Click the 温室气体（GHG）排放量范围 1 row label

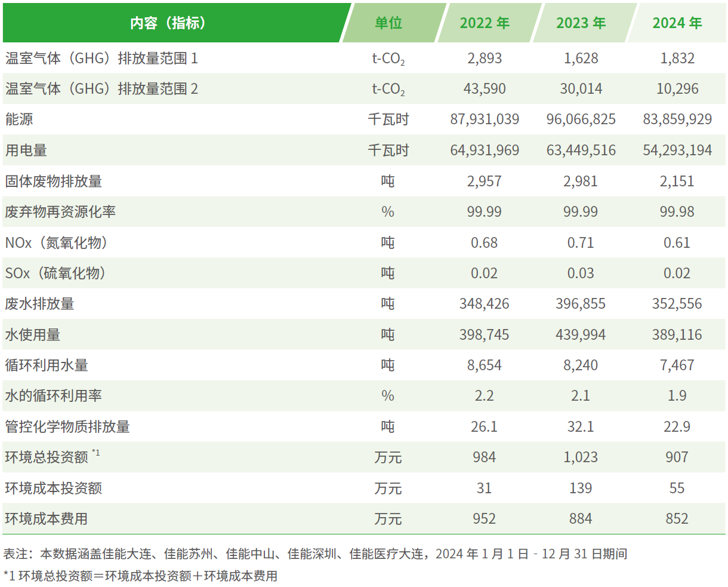coord(101,59)
